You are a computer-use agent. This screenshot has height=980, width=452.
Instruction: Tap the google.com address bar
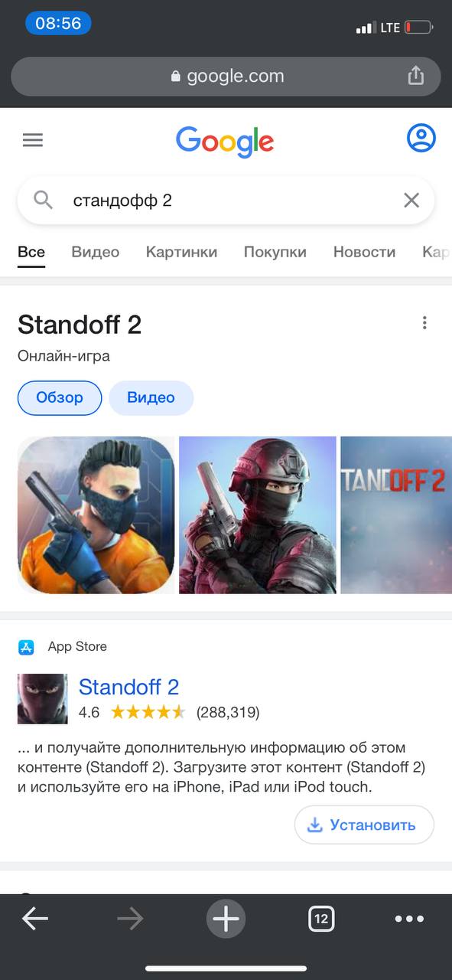click(226, 76)
